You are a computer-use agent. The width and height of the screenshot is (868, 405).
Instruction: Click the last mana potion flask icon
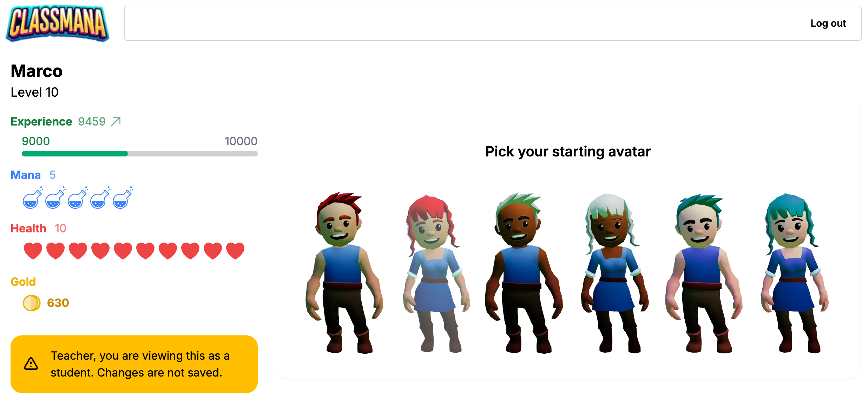click(x=123, y=198)
